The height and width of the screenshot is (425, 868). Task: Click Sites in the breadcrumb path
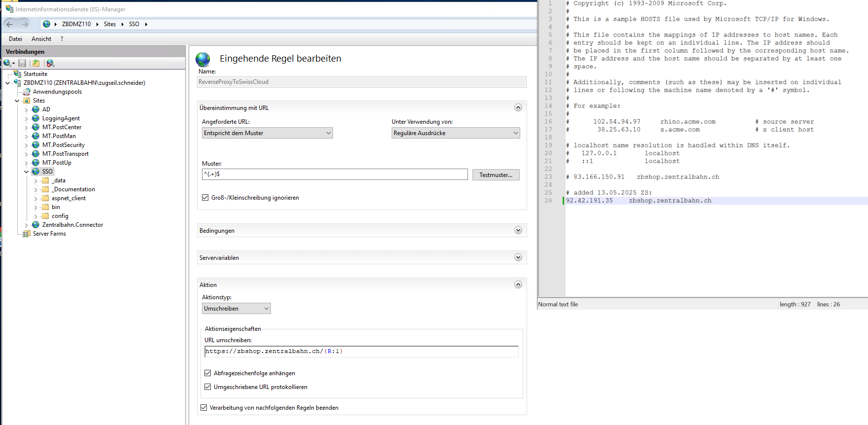[x=110, y=24]
